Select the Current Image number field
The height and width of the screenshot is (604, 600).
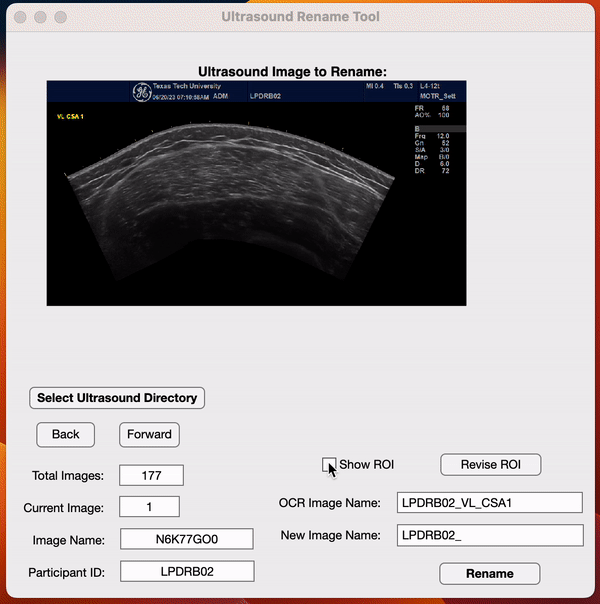(149, 507)
